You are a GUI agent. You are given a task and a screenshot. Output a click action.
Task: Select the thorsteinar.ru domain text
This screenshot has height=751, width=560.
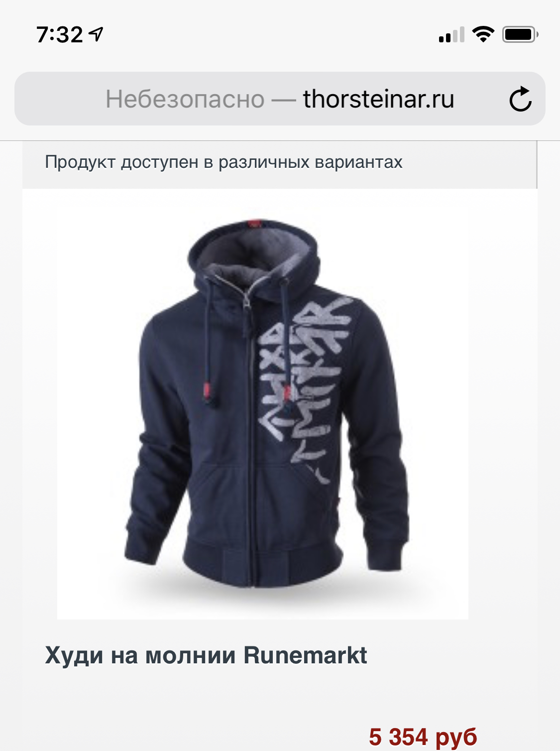coord(378,99)
